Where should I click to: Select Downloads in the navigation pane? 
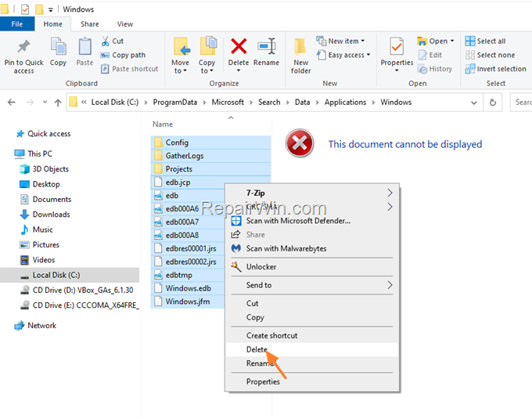(51, 215)
